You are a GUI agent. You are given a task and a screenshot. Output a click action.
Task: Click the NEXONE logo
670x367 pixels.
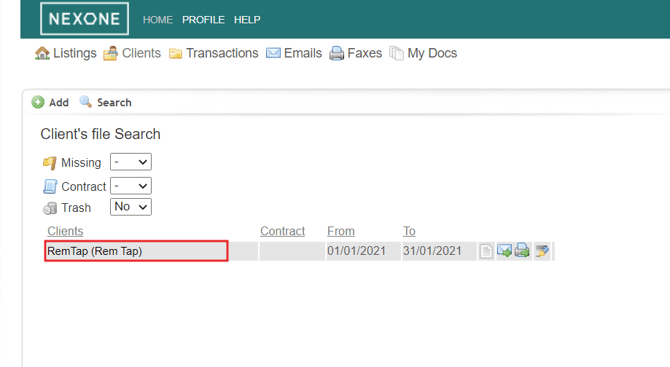tap(84, 19)
